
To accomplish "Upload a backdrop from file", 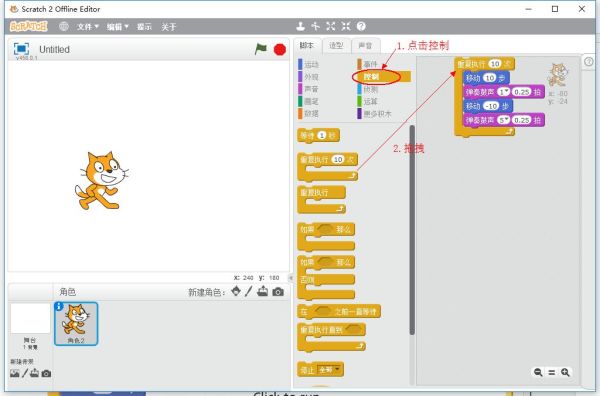I will pos(34,373).
